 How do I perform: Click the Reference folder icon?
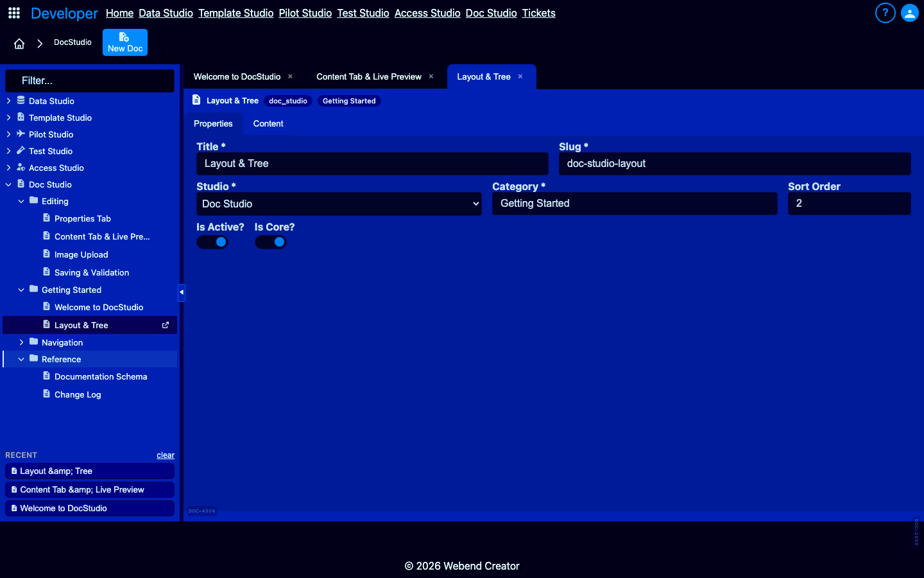click(34, 358)
